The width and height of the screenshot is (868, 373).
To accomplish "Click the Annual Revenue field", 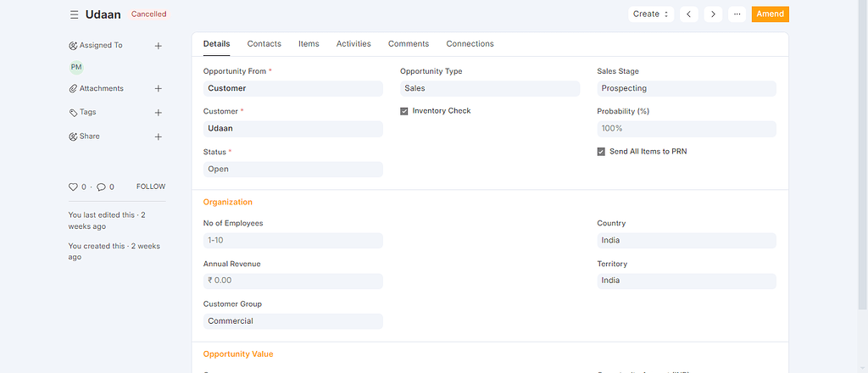I will pyautogui.click(x=292, y=281).
